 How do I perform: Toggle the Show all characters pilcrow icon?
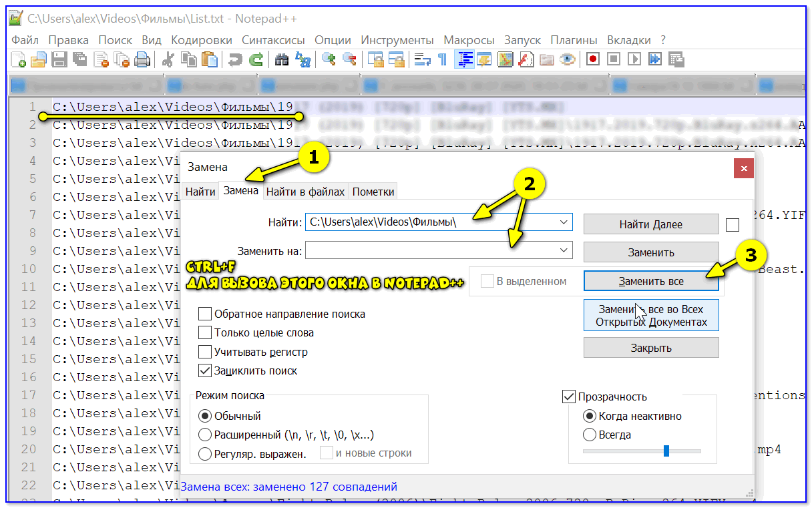point(442,60)
